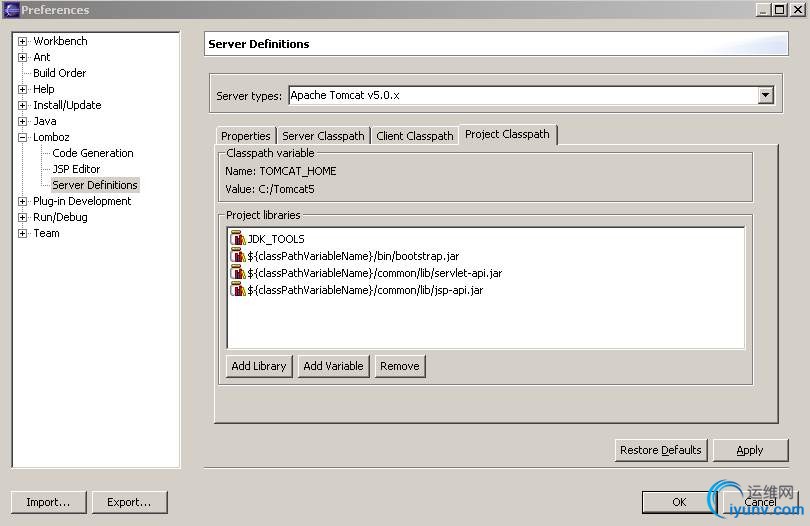The width and height of the screenshot is (810, 526).
Task: Open the Server types dropdown arrow
Action: click(x=766, y=95)
